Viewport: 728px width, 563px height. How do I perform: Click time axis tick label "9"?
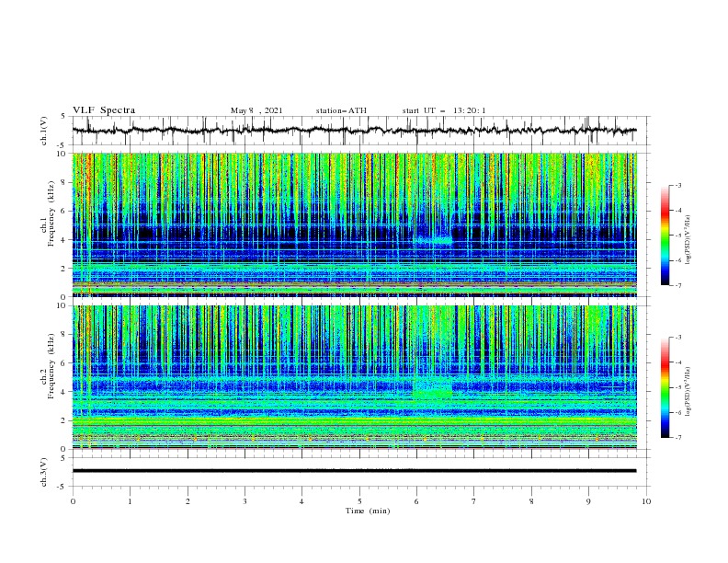588,501
